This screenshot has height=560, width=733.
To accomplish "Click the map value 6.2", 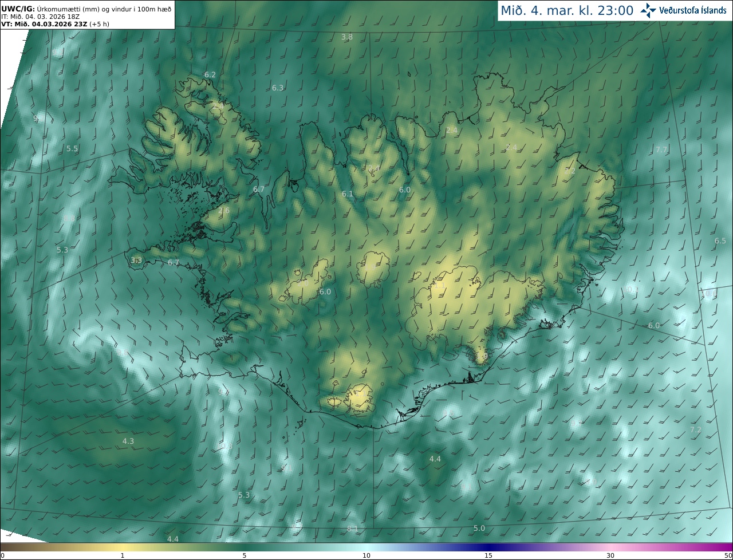I will (210, 74).
